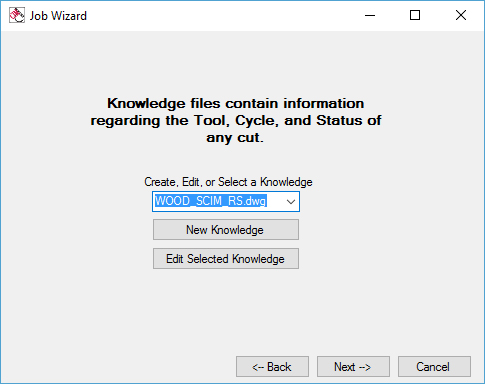The image size is (485, 384).
Task: Proceed using the Next --> button
Action: (x=353, y=367)
